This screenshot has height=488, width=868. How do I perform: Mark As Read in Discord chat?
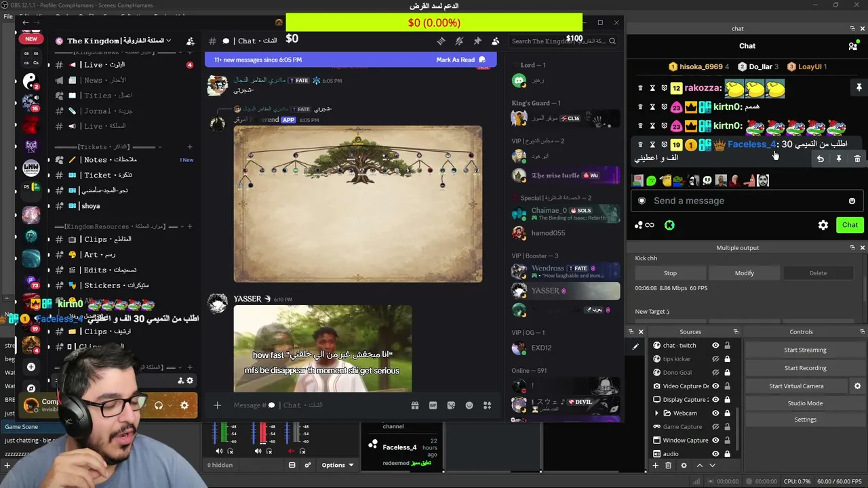[461, 60]
